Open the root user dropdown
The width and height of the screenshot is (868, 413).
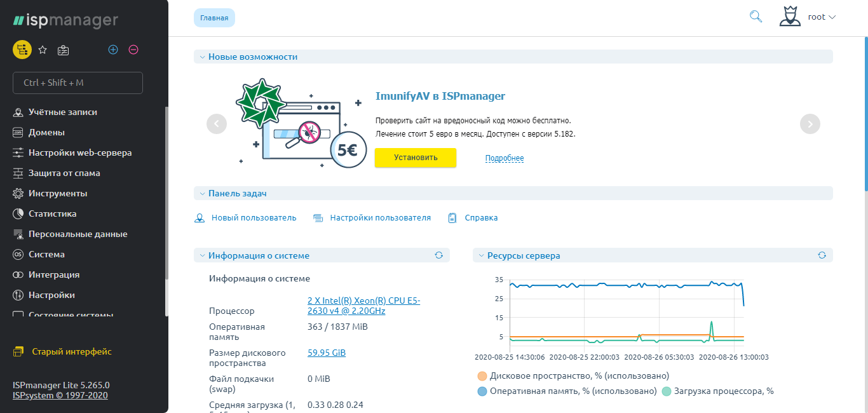[x=822, y=17]
